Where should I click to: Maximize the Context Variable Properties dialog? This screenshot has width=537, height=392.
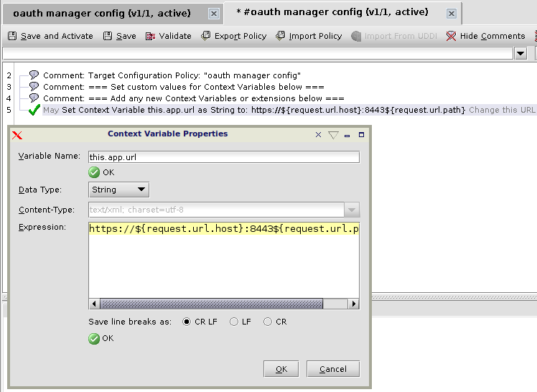[x=361, y=135]
